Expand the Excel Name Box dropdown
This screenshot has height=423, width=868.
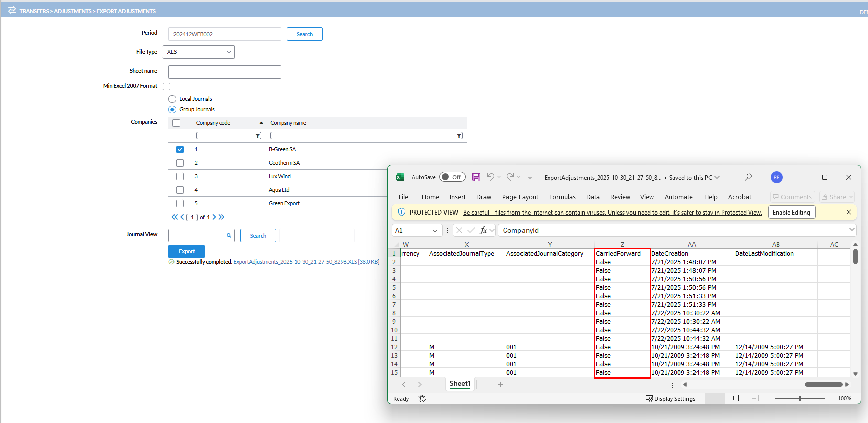[434, 230]
